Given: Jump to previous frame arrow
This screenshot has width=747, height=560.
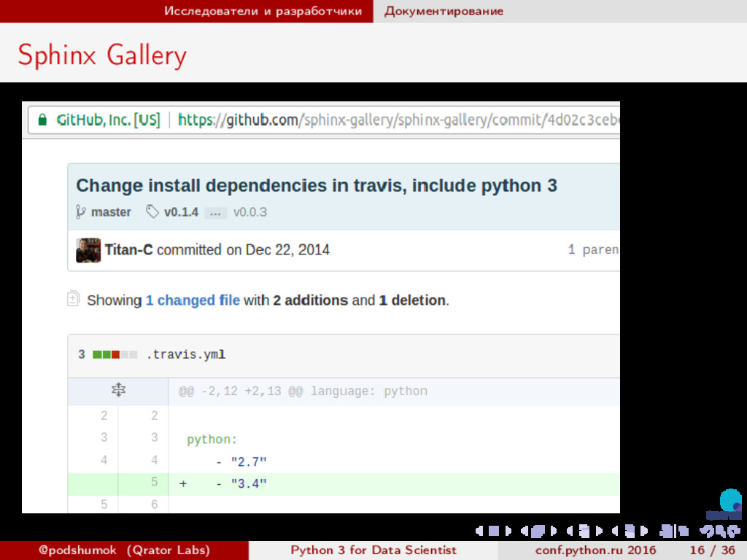Looking at the screenshot, I should (525, 531).
